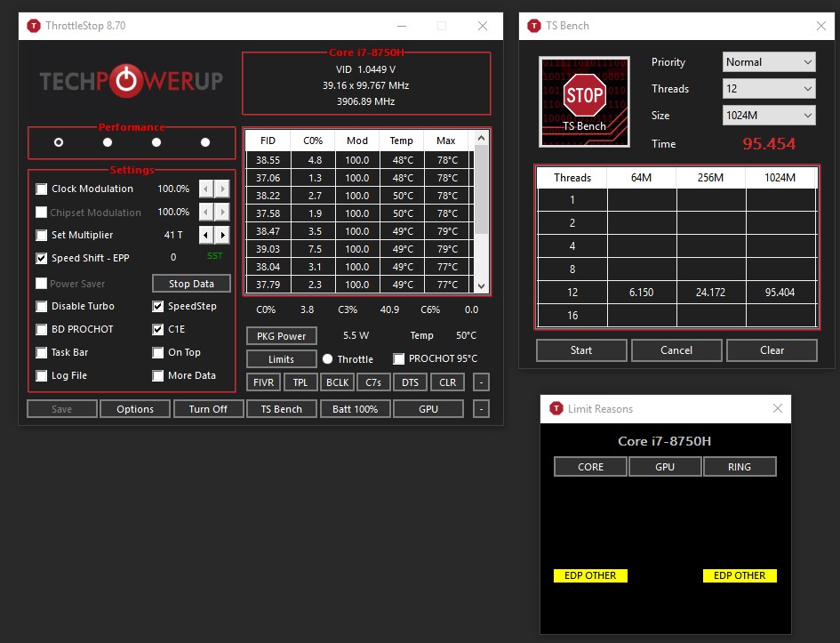Uncheck C1E checkbox
This screenshot has height=643, width=840.
[x=158, y=330]
